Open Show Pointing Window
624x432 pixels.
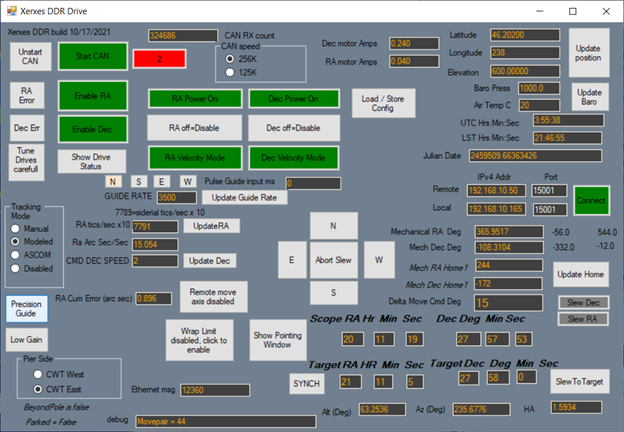point(278,340)
